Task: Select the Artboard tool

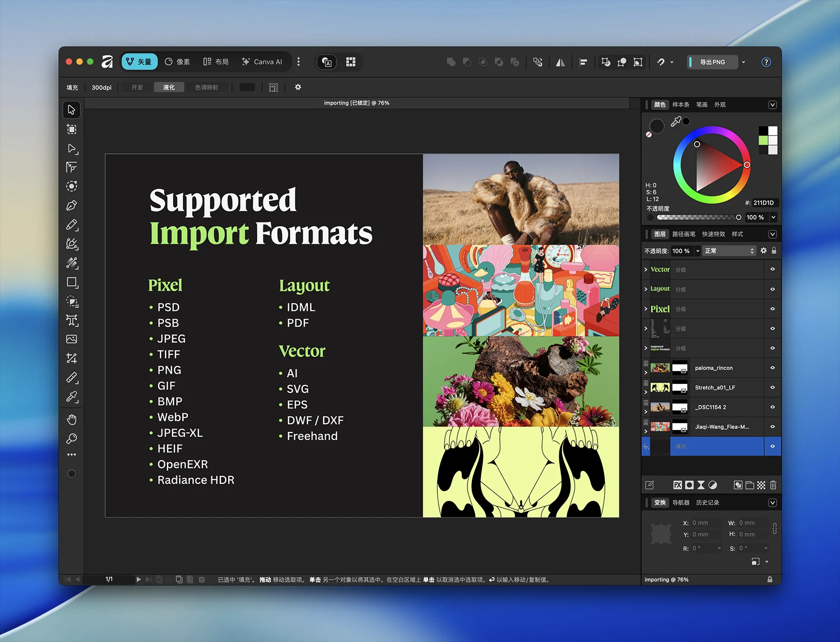Action: pos(72,129)
